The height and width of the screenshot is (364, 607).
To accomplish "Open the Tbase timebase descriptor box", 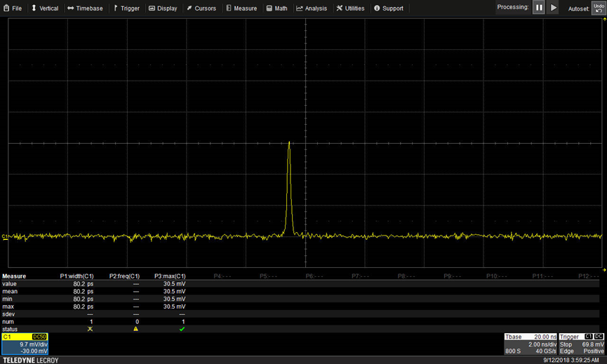I will click(531, 344).
